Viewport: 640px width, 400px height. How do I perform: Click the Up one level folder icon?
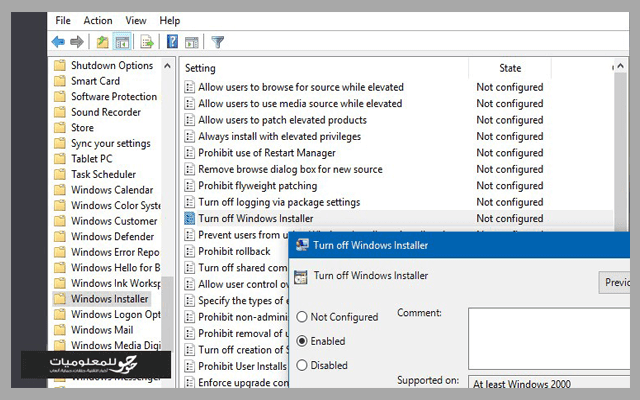[102, 42]
